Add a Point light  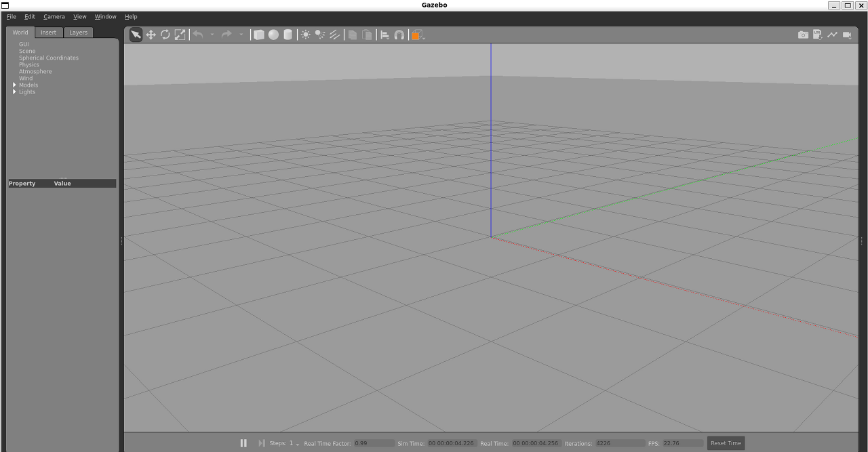[306, 35]
